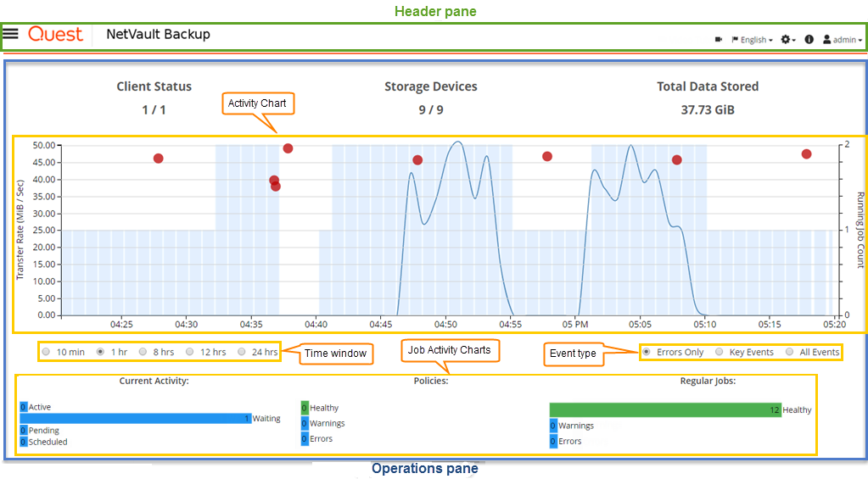The width and height of the screenshot is (868, 479).
Task: Open the Storage Devices heading
Action: coord(431,86)
